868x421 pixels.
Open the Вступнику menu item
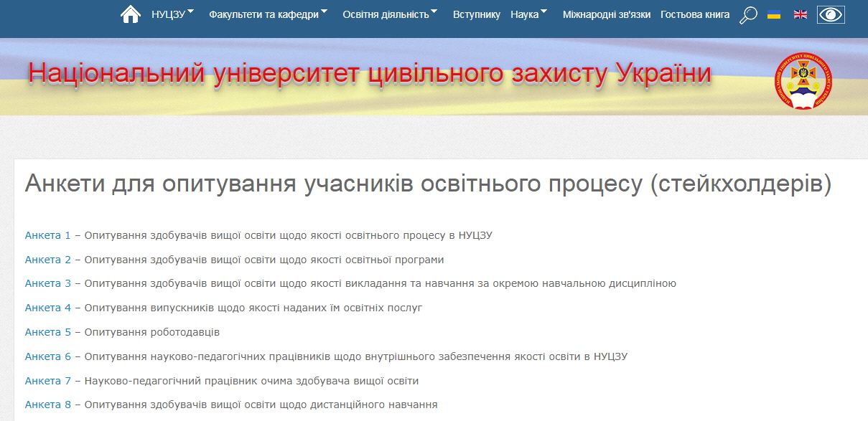tap(476, 14)
